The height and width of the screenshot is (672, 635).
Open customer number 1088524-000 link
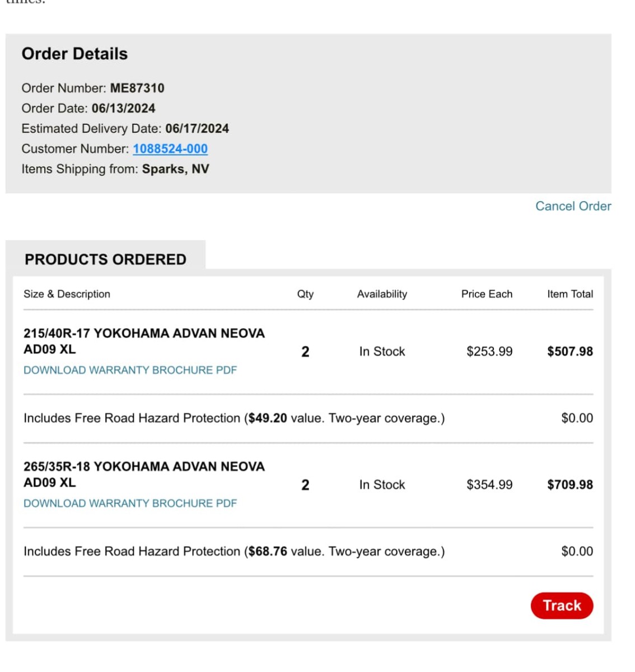pos(170,149)
